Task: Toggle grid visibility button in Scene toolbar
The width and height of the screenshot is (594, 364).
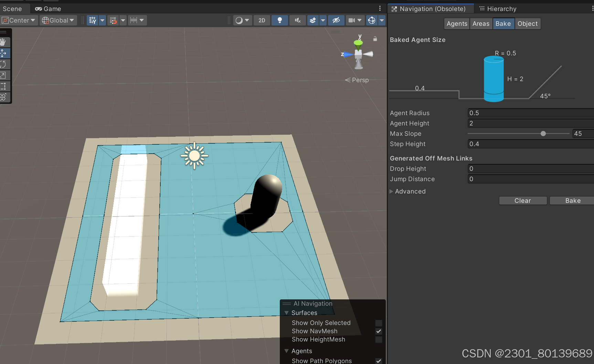Action: click(x=93, y=20)
